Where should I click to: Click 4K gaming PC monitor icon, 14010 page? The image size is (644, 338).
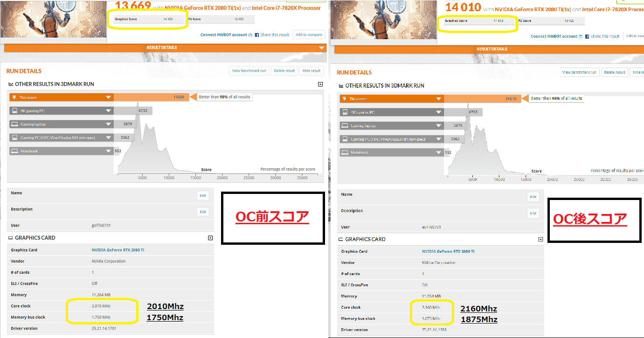[345, 112]
